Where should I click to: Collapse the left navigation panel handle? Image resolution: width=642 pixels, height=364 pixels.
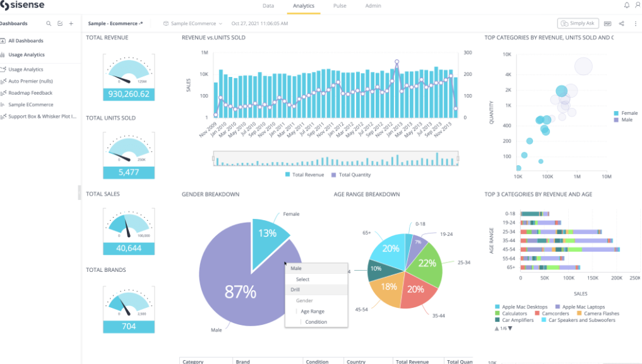pos(80,192)
